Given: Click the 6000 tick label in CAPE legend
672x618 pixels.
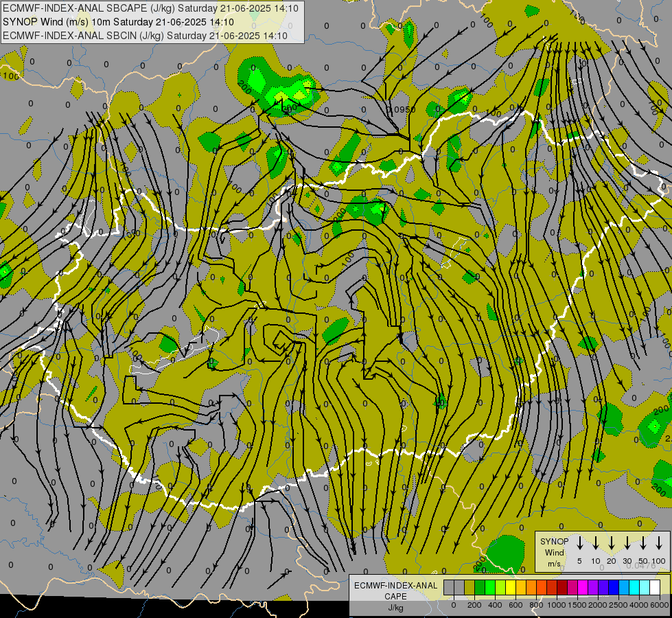Looking at the screenshot, I should tap(660, 605).
